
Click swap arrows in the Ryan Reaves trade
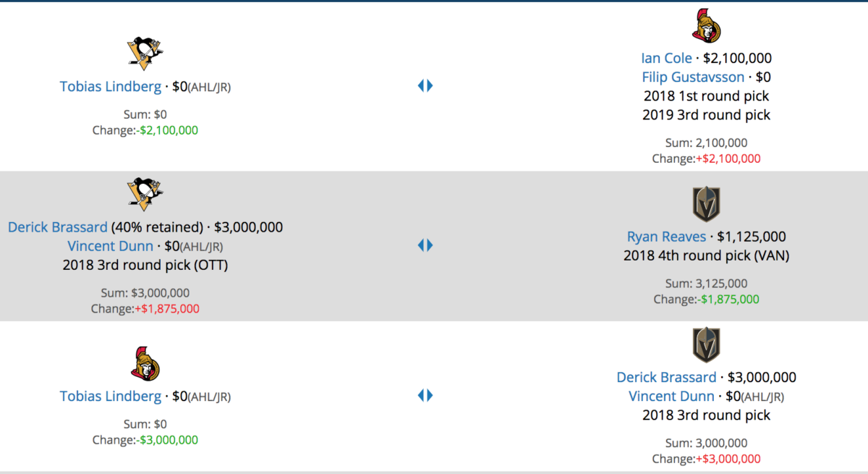click(x=425, y=245)
